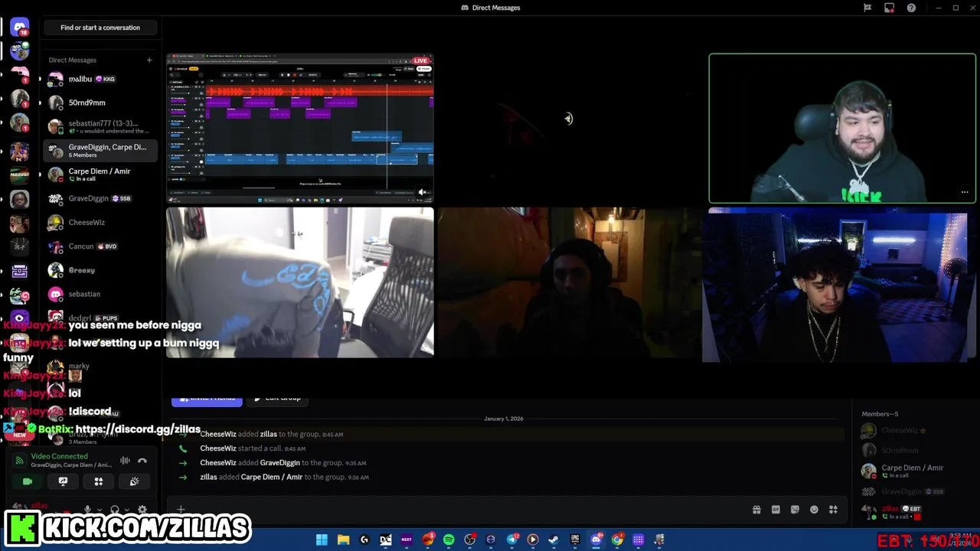Open activities button in voice panel

point(99,481)
